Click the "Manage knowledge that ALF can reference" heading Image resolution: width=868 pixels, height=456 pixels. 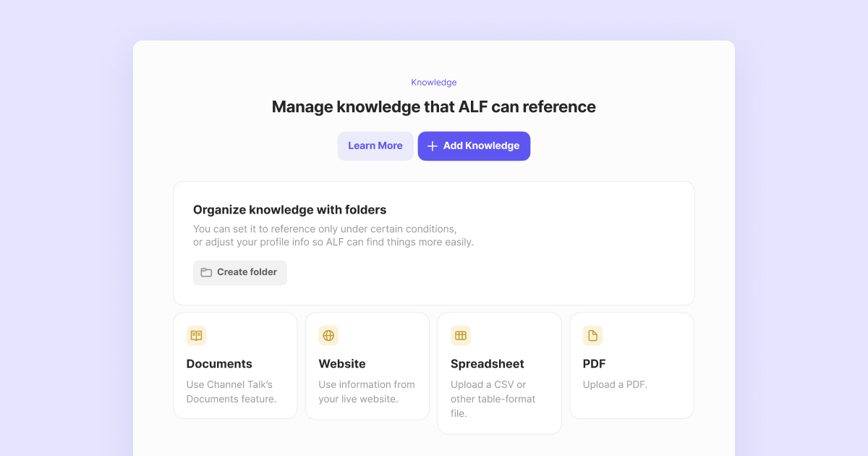click(x=434, y=107)
